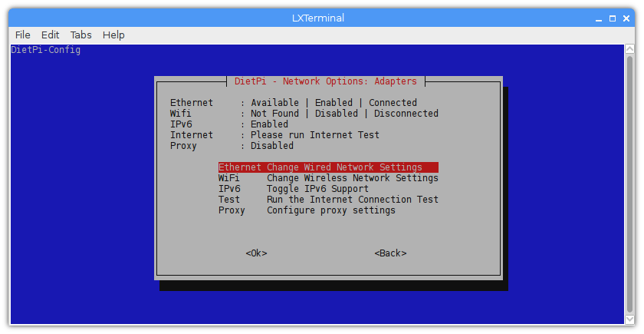Click the Proxy Disabled status line
The height and width of the screenshot is (334, 644).
[232, 146]
